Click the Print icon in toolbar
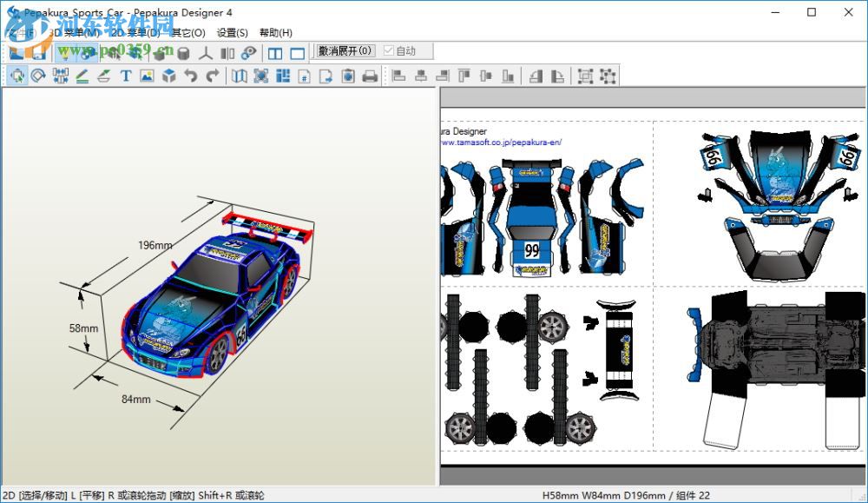This screenshot has height=503, width=868. pyautogui.click(x=370, y=76)
